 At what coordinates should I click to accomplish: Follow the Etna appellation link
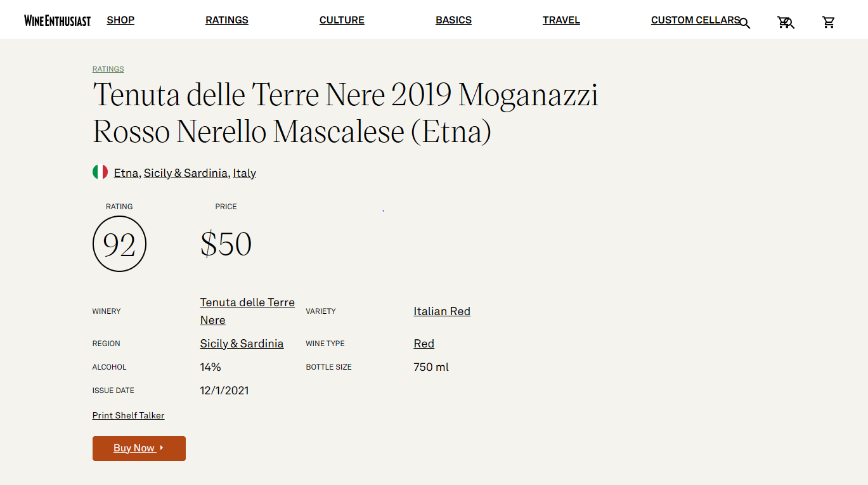pos(126,173)
